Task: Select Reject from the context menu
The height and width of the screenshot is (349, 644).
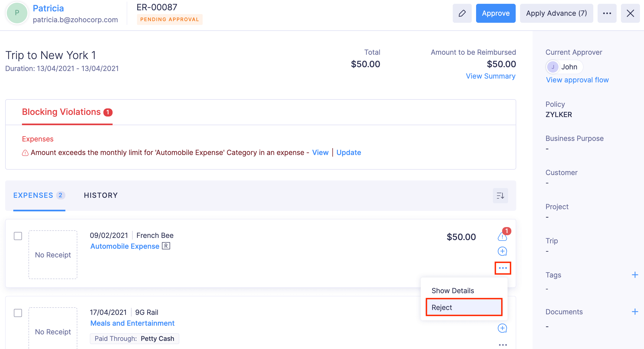Action: (442, 307)
